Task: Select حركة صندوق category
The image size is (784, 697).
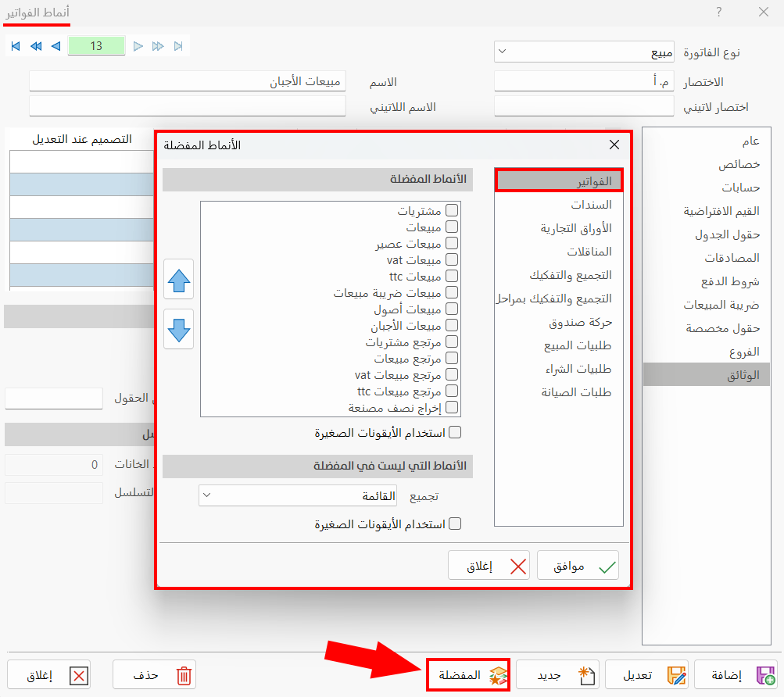Action: [x=559, y=322]
